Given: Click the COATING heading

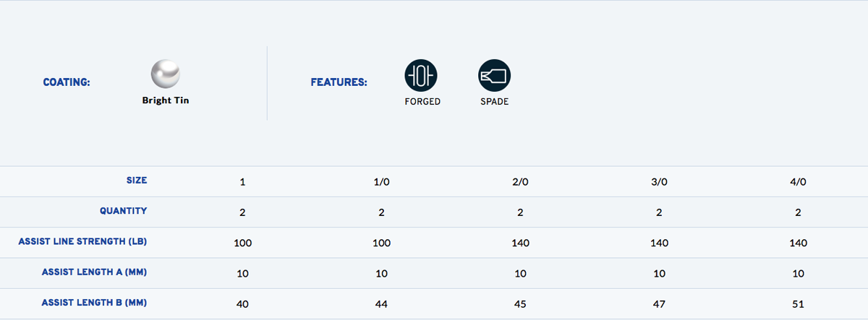Looking at the screenshot, I should (67, 82).
